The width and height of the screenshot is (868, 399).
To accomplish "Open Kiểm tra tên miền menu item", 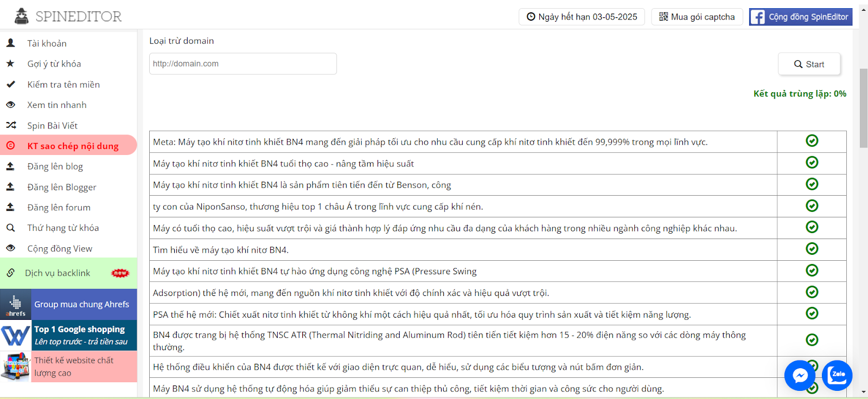I will point(63,85).
